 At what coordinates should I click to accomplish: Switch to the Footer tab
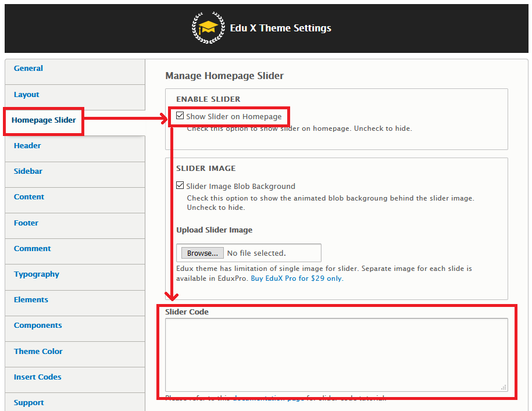point(26,223)
